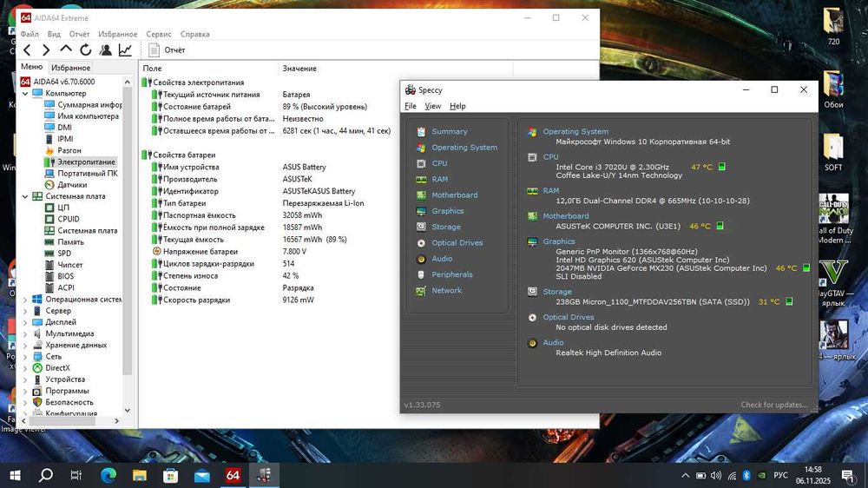Click the Поле column header
868x488 pixels.
point(208,68)
